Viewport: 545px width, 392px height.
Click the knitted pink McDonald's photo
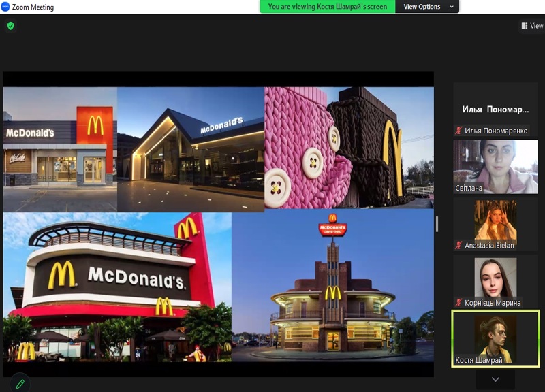tap(349, 148)
